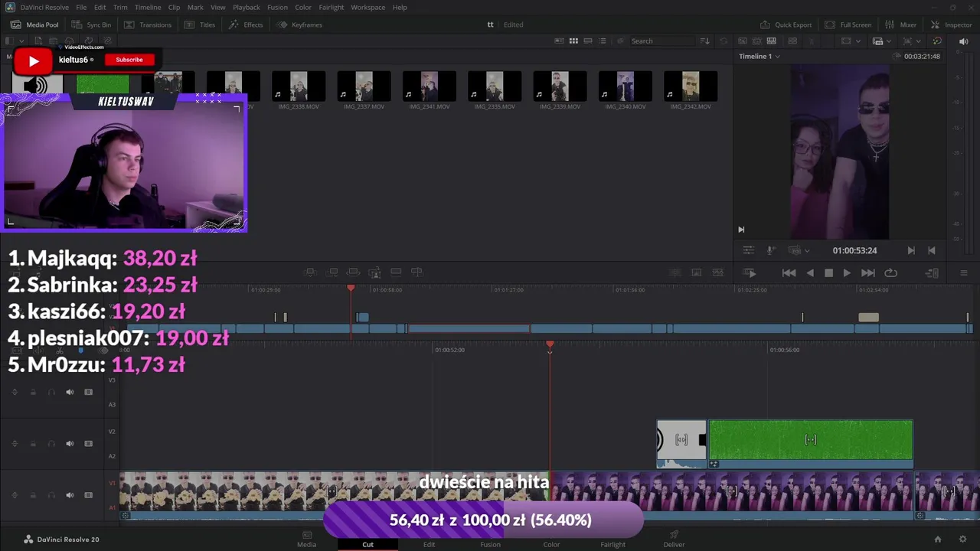Screen dimensions: 980x551
Task: Open the Titles panel
Action: (200, 24)
